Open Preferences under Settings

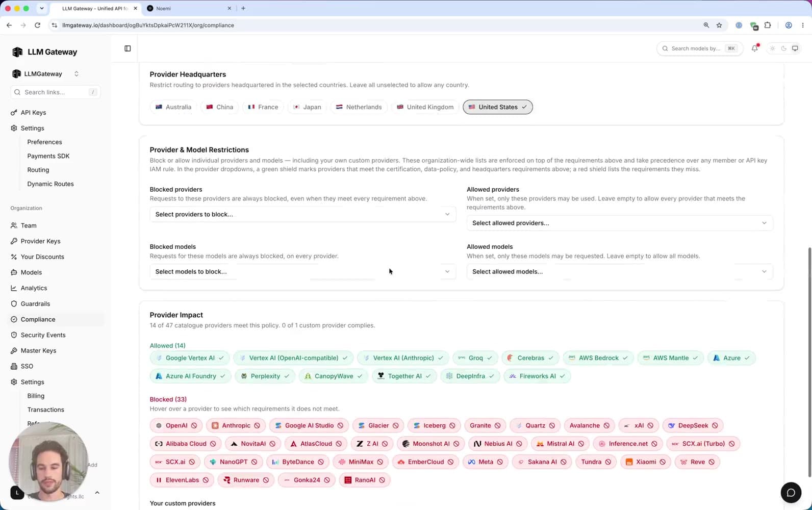coord(44,142)
